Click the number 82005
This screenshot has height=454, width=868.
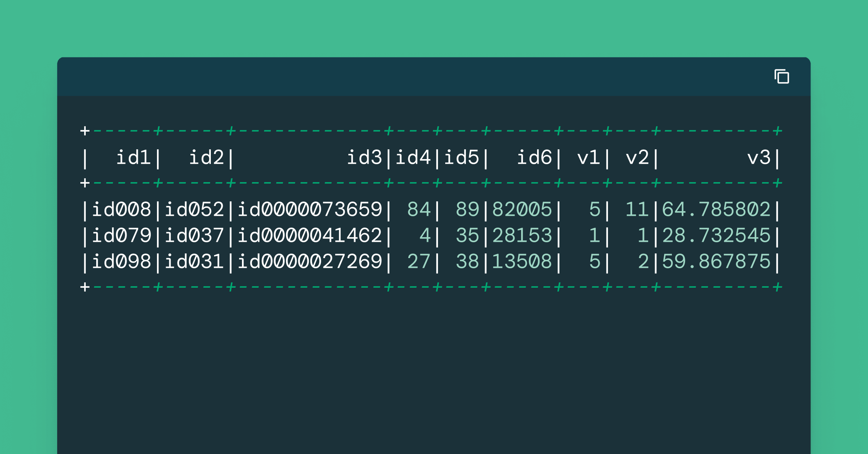click(x=522, y=210)
